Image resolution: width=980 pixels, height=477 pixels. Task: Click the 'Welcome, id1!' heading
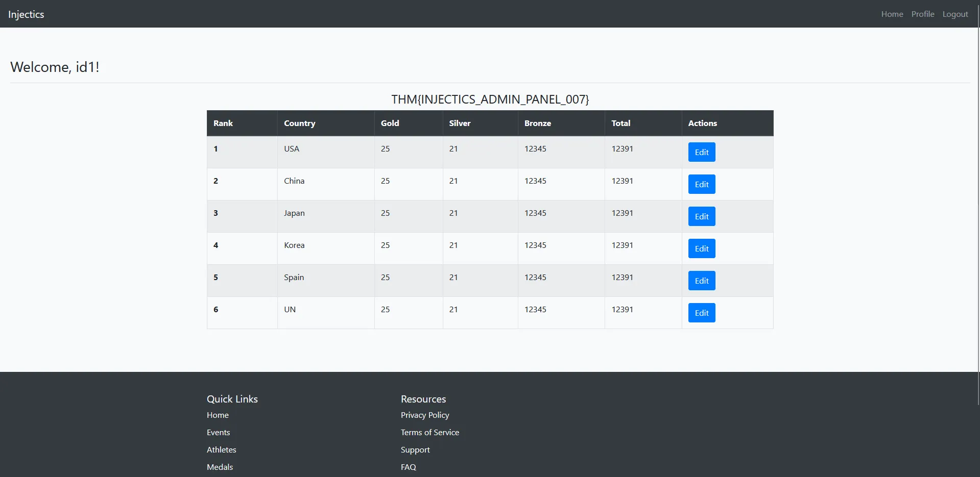pos(55,67)
